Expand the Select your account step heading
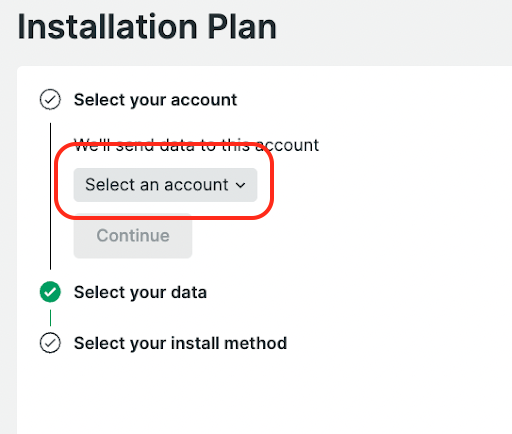Screen dimensions: 512x434 [155, 100]
